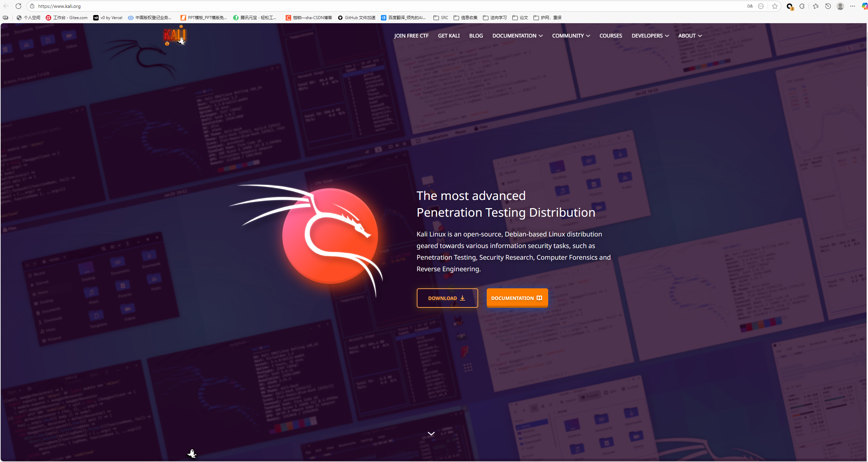
Task: Open the COURSES menu item
Action: (611, 36)
